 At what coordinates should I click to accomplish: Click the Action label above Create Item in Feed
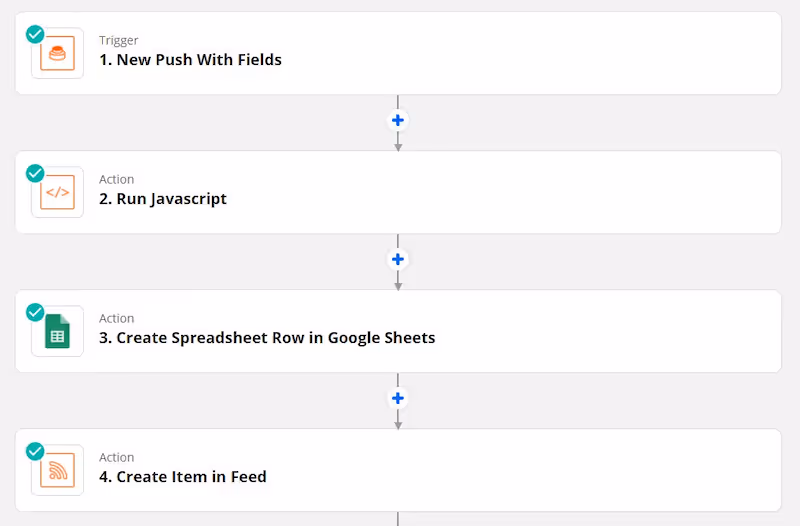pyautogui.click(x=116, y=458)
